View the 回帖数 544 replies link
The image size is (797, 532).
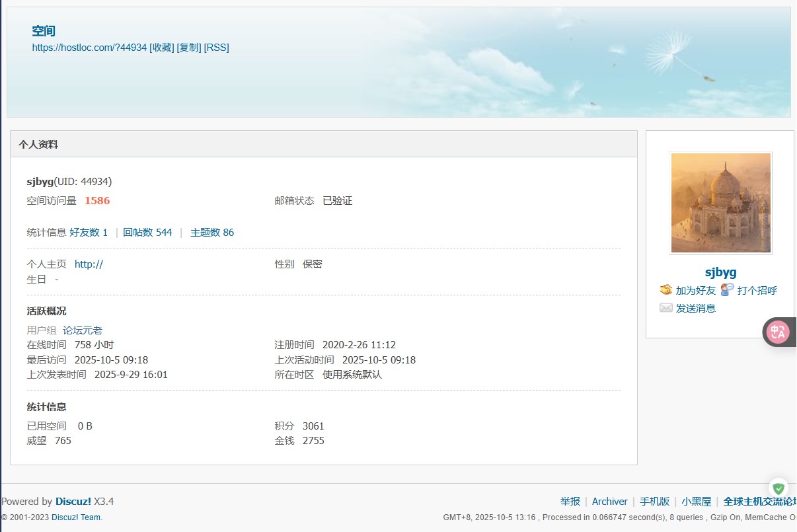[147, 233]
